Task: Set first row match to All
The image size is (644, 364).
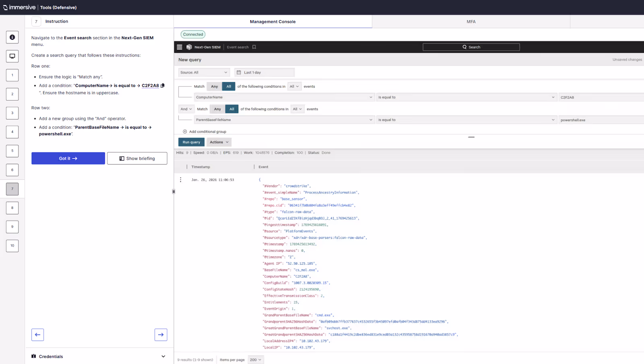Action: point(229,86)
